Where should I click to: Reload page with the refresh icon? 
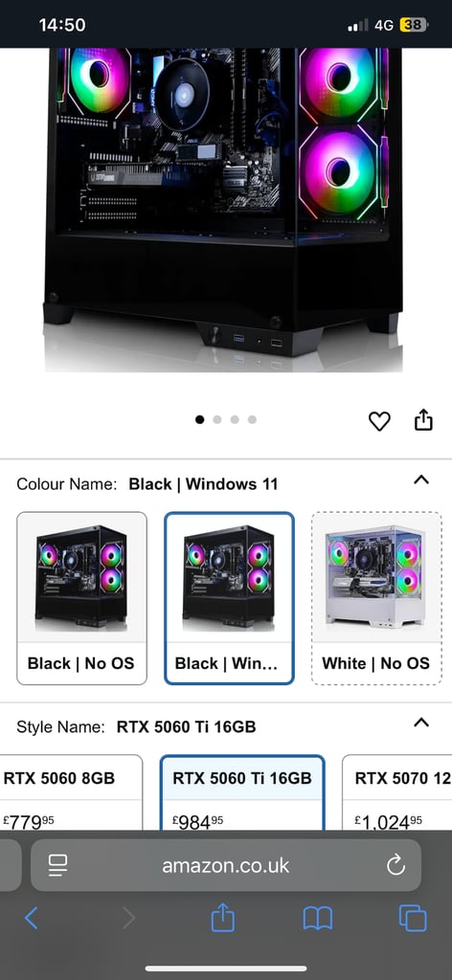click(395, 865)
